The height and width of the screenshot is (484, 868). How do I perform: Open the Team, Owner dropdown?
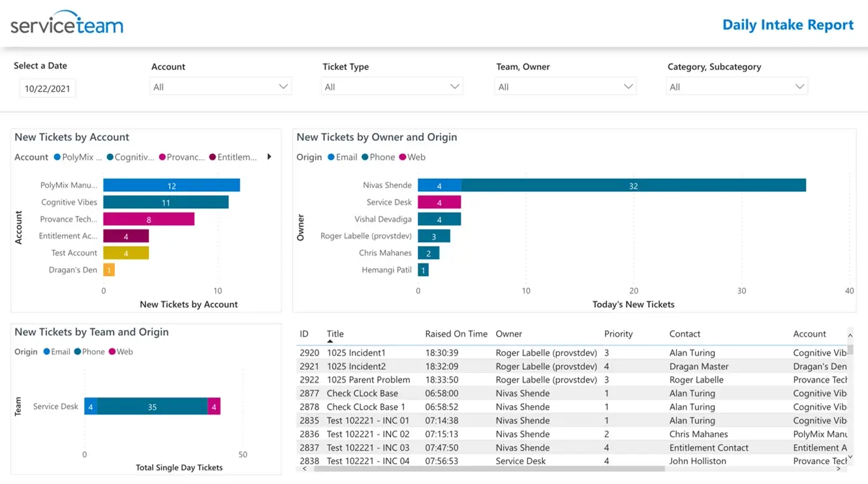click(x=565, y=87)
